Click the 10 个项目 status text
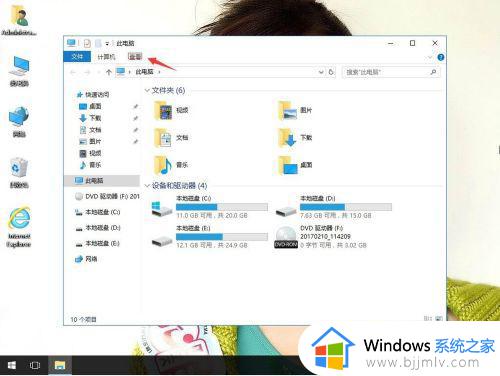500x376 pixels. [x=83, y=319]
